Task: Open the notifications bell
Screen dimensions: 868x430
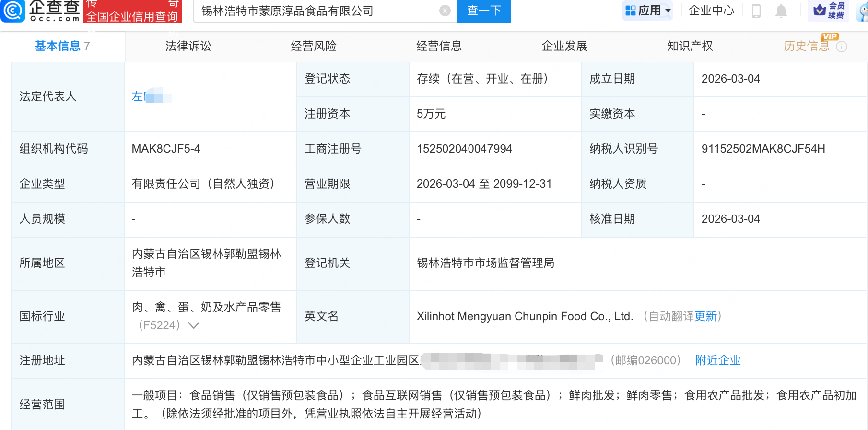Action: coord(781,11)
